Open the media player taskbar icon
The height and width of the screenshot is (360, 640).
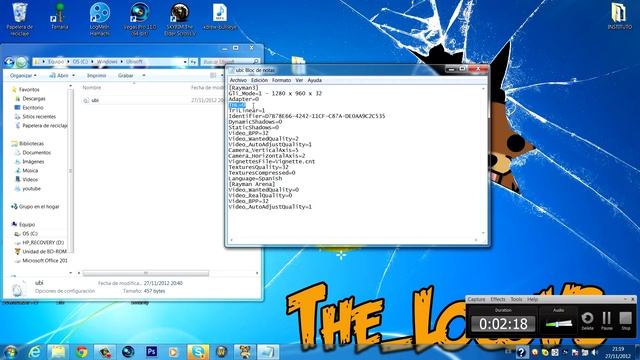(174, 352)
